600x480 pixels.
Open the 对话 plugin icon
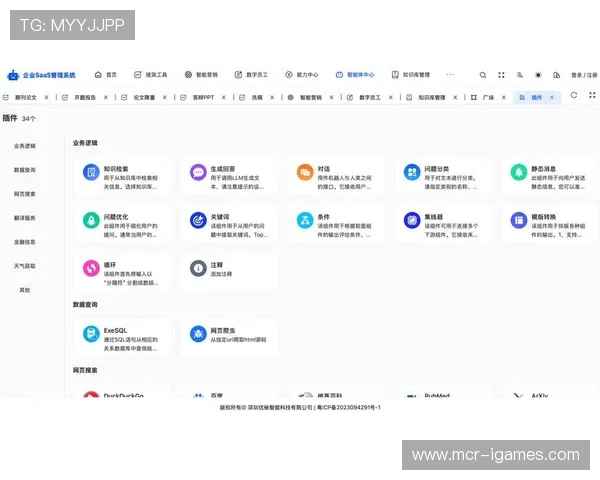click(x=304, y=172)
